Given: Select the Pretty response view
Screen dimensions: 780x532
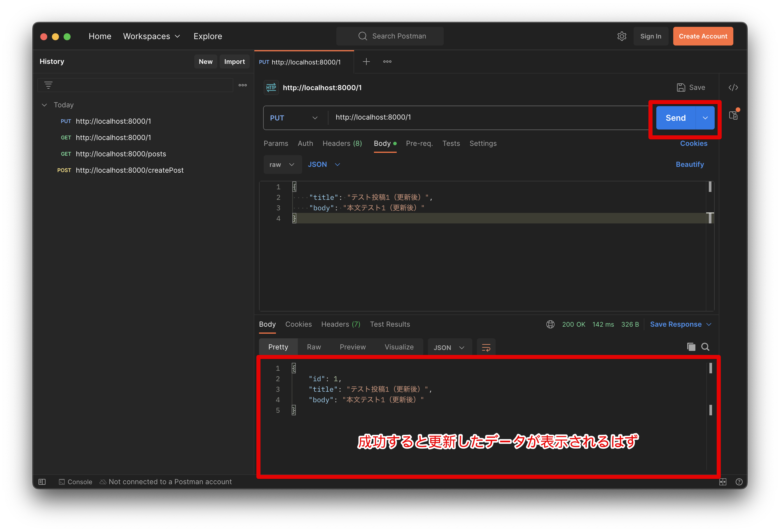Looking at the screenshot, I should (x=278, y=347).
